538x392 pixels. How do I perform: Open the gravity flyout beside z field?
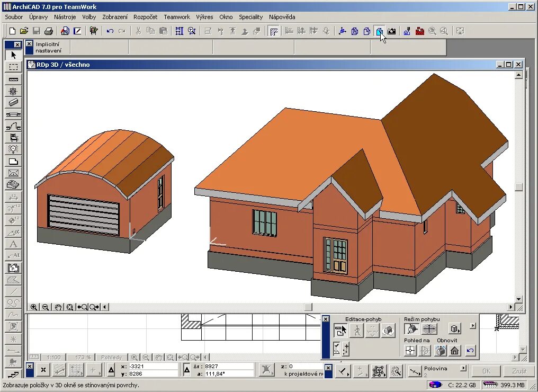click(x=266, y=370)
